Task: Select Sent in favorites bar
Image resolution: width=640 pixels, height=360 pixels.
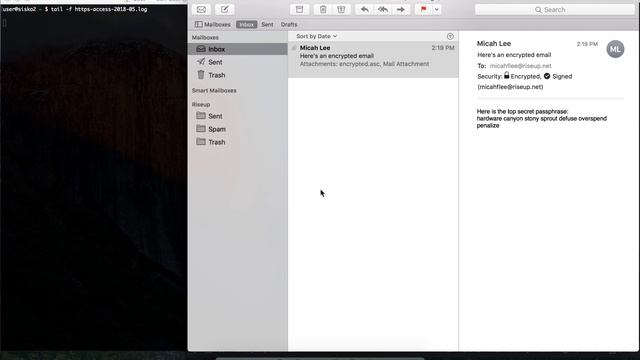Action: (267, 24)
